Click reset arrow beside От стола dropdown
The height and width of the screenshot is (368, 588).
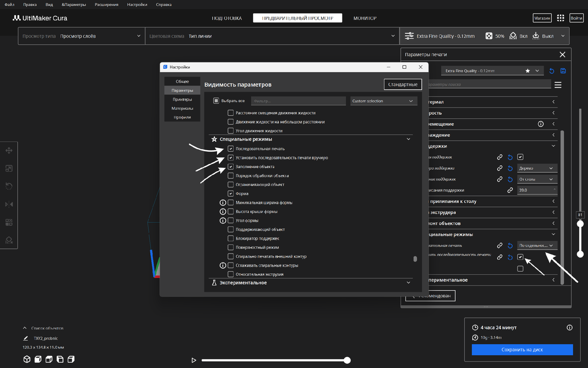point(510,180)
